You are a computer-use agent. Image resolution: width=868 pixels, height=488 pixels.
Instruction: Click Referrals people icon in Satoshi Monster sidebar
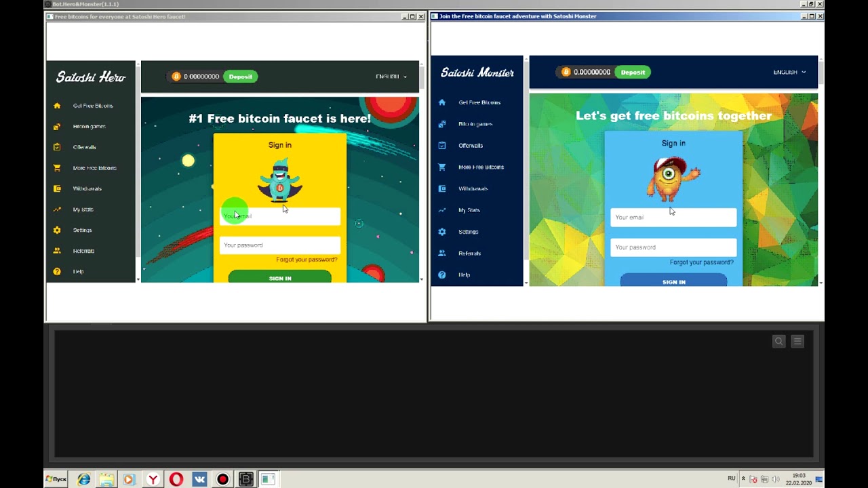(x=442, y=253)
